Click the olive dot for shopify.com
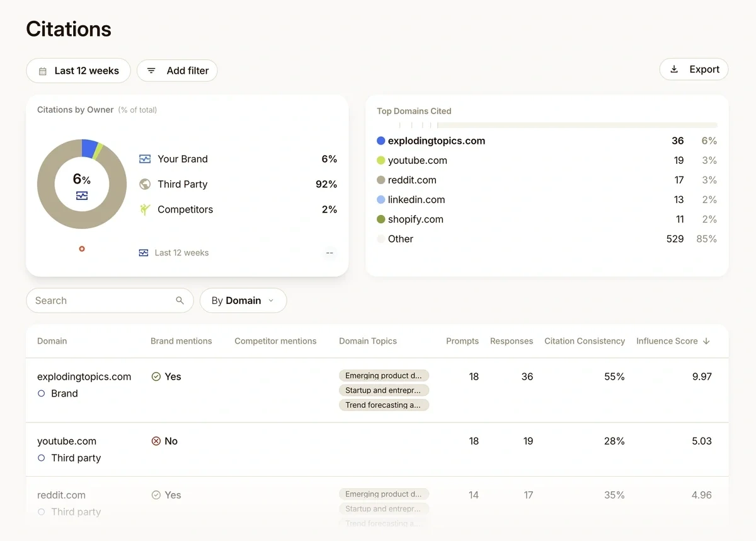This screenshot has height=541, width=756. [x=381, y=219]
